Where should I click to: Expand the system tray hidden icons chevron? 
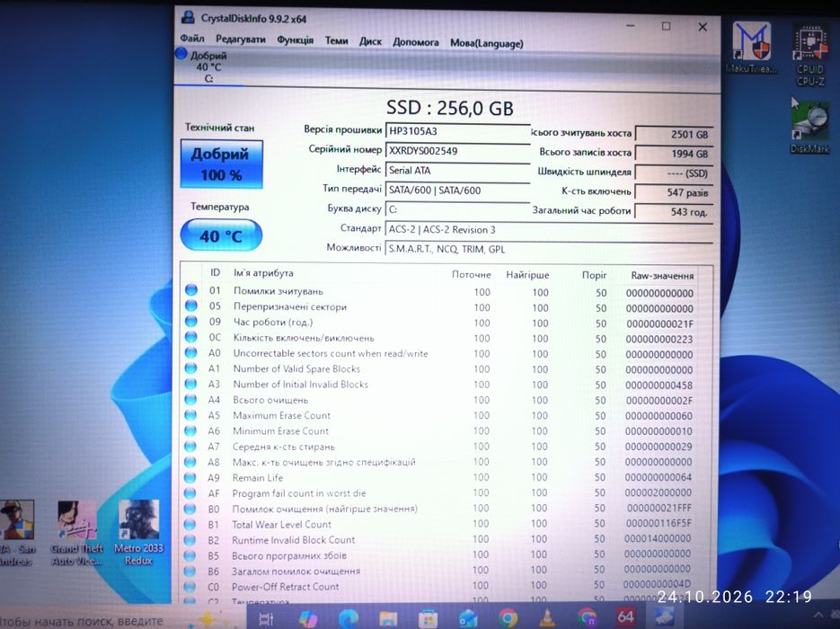[818, 615]
